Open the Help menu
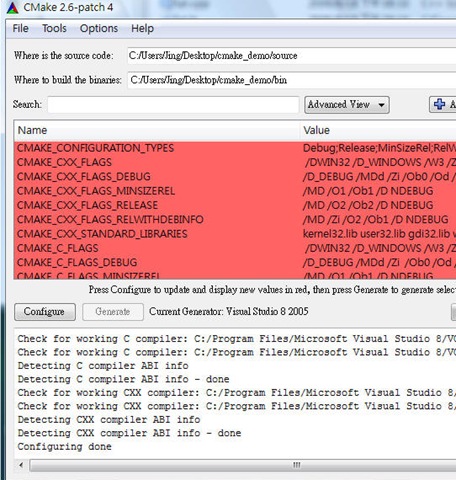Viewport: 456px width, 480px height. point(142,28)
